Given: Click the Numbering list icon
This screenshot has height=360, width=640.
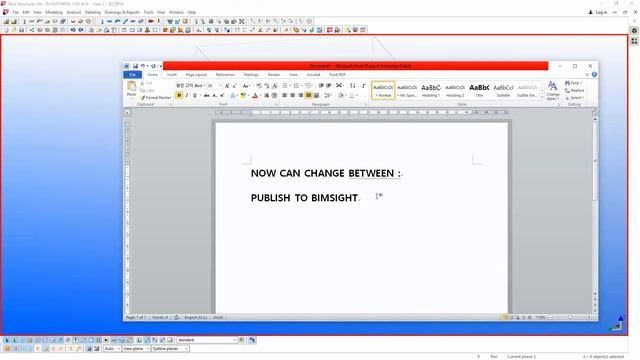Looking at the screenshot, I should 297,86.
